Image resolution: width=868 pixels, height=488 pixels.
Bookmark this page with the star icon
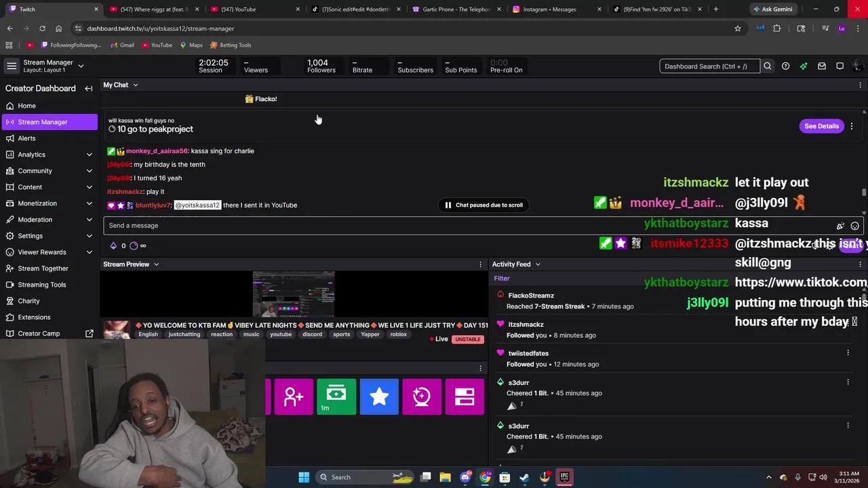coord(737,28)
